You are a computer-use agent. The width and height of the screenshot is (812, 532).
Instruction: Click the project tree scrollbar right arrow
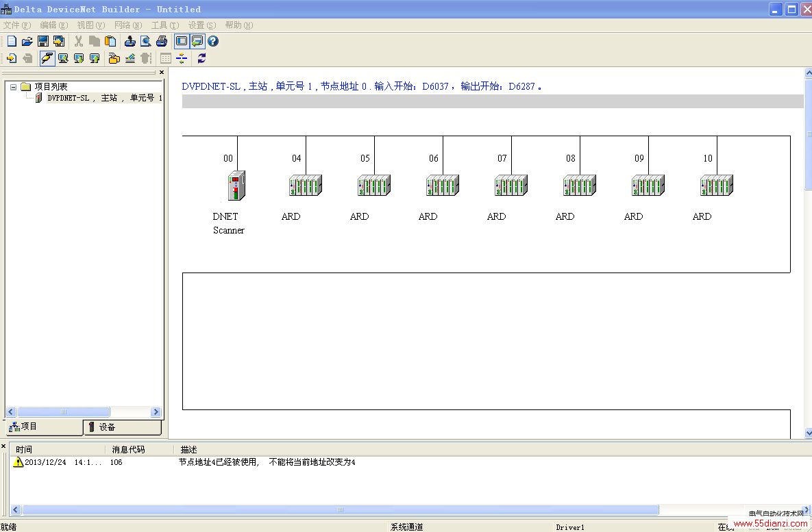[156, 412]
